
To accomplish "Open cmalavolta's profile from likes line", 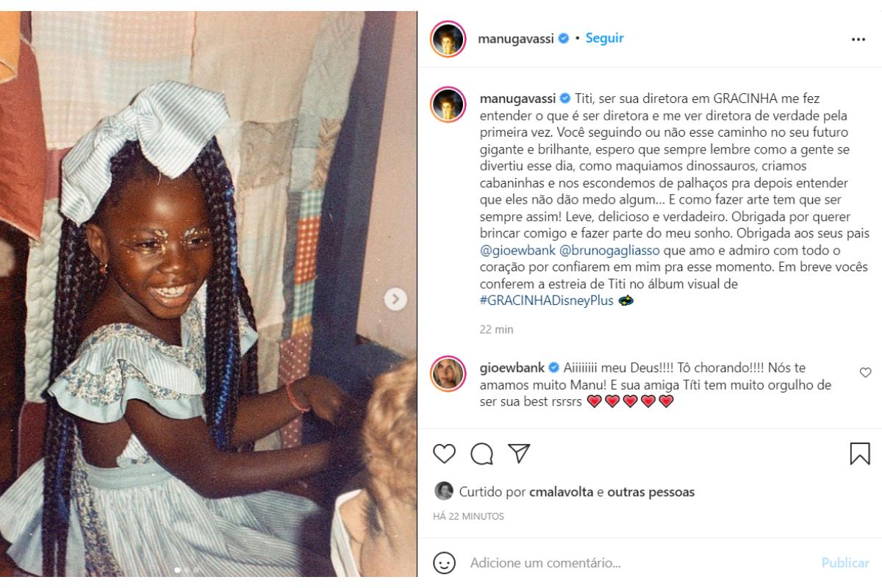I will click(x=561, y=492).
